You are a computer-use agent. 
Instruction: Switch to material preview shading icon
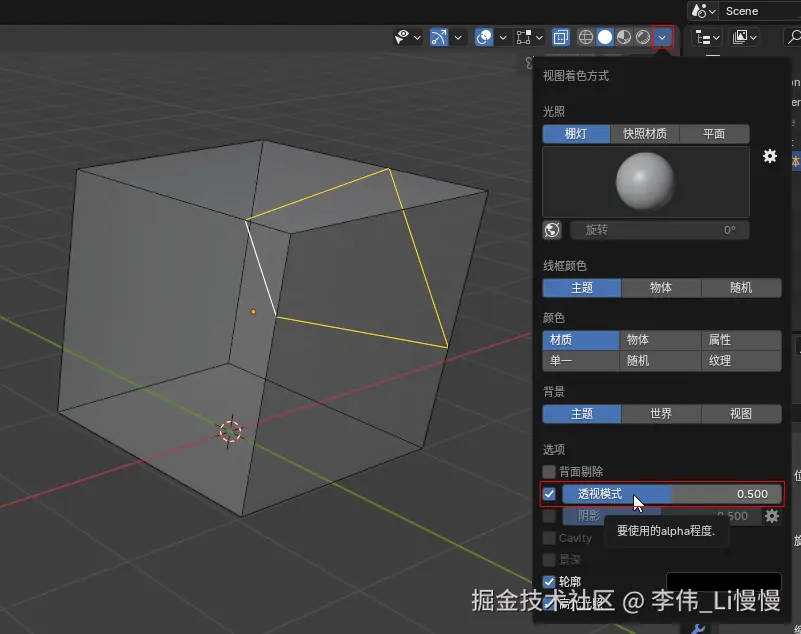pos(624,37)
